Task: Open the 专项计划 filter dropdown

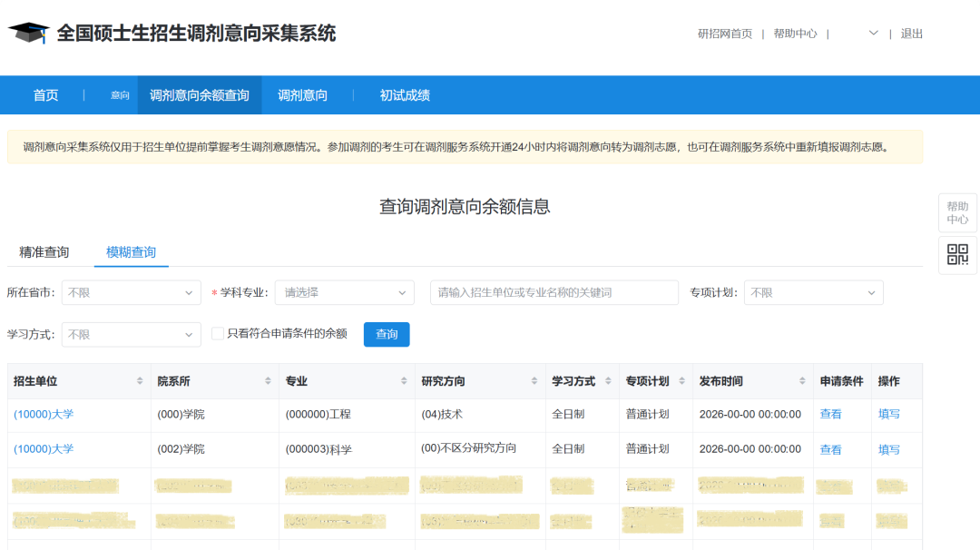Action: 813,292
